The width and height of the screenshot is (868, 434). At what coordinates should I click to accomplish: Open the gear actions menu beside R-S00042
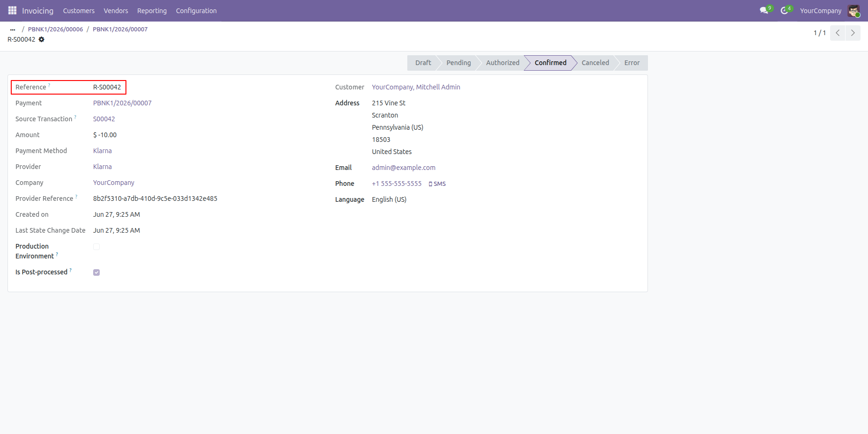pos(42,39)
